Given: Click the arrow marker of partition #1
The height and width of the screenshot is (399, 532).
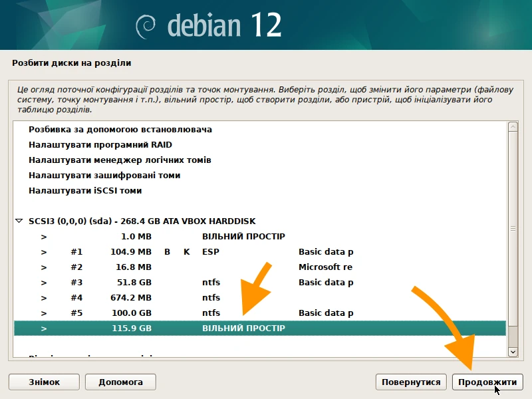Looking at the screenshot, I should tap(44, 252).
